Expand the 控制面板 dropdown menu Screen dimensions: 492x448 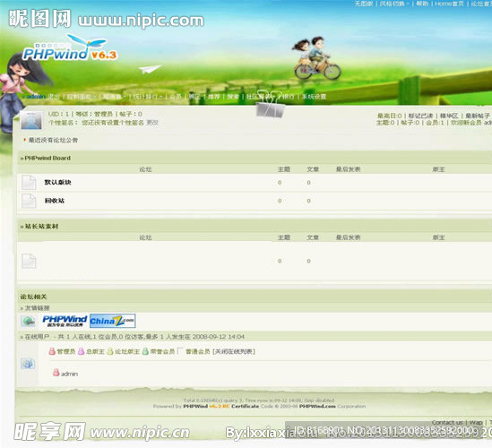click(x=81, y=97)
